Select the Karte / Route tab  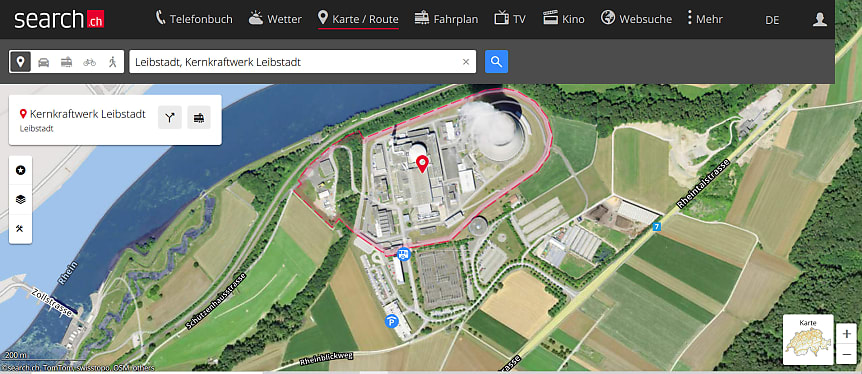(358, 19)
